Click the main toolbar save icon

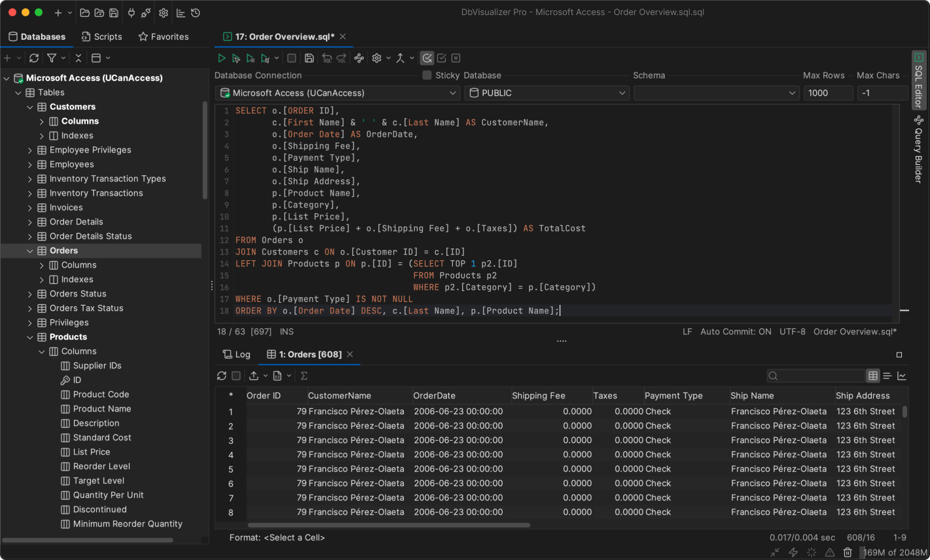click(114, 12)
